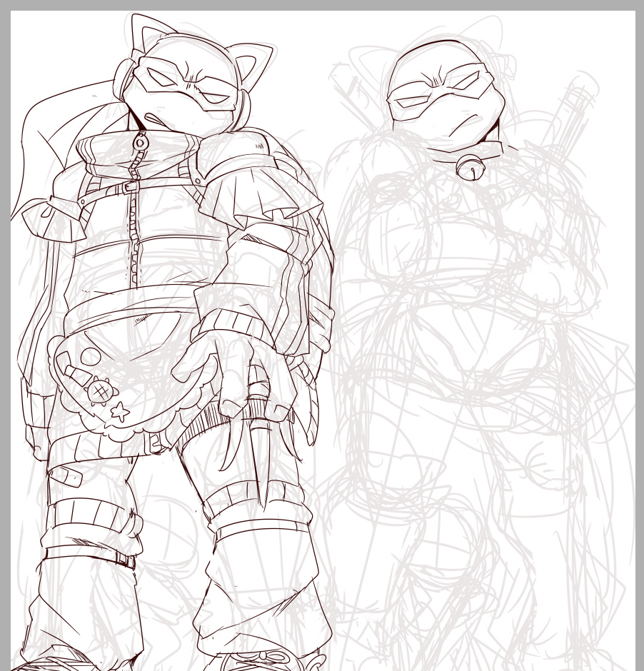The width and height of the screenshot is (644, 671).
Task: Click the ring on the character's finger
Action: click(x=258, y=390)
